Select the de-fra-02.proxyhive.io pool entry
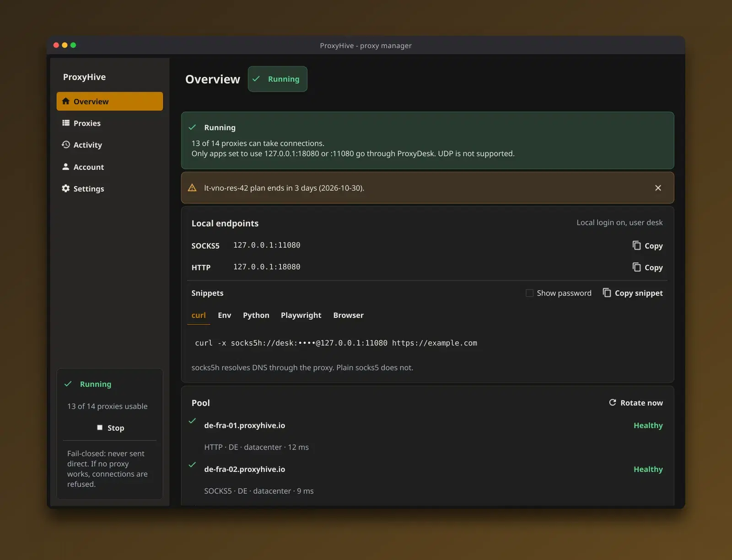This screenshot has height=560, width=732. 245,469
